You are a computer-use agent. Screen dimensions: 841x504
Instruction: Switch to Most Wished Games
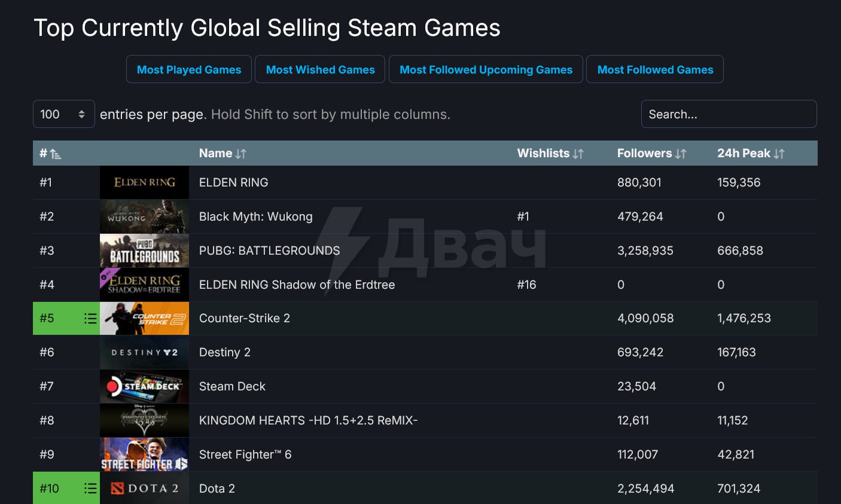pos(320,69)
